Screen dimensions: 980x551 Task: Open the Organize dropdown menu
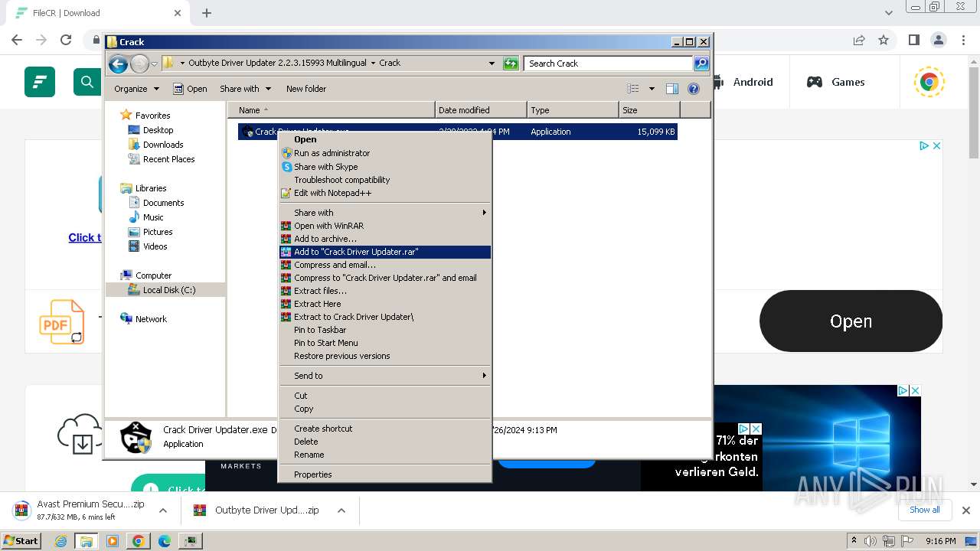pos(136,89)
